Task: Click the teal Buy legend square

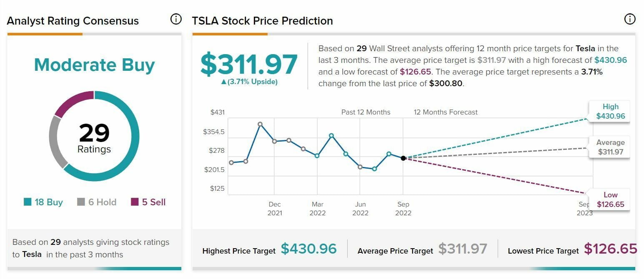Action: (28, 202)
